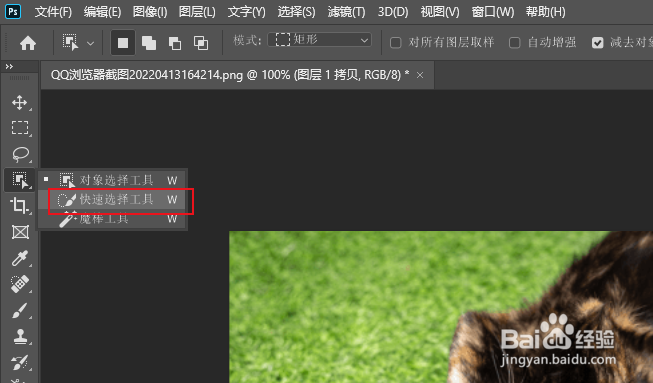Open the 图像(I) menu
Screen dimensions: 653x383
[150, 12]
